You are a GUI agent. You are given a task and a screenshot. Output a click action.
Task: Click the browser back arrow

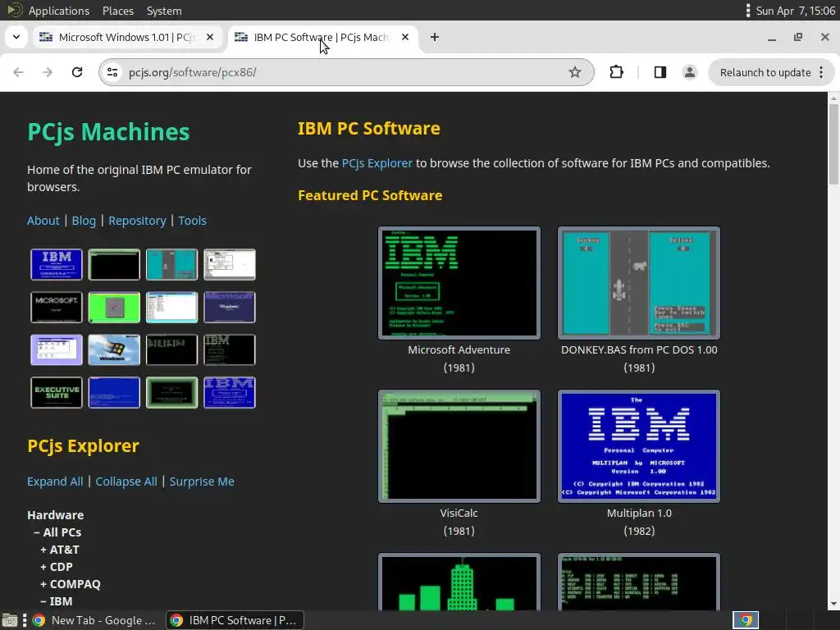click(18, 72)
